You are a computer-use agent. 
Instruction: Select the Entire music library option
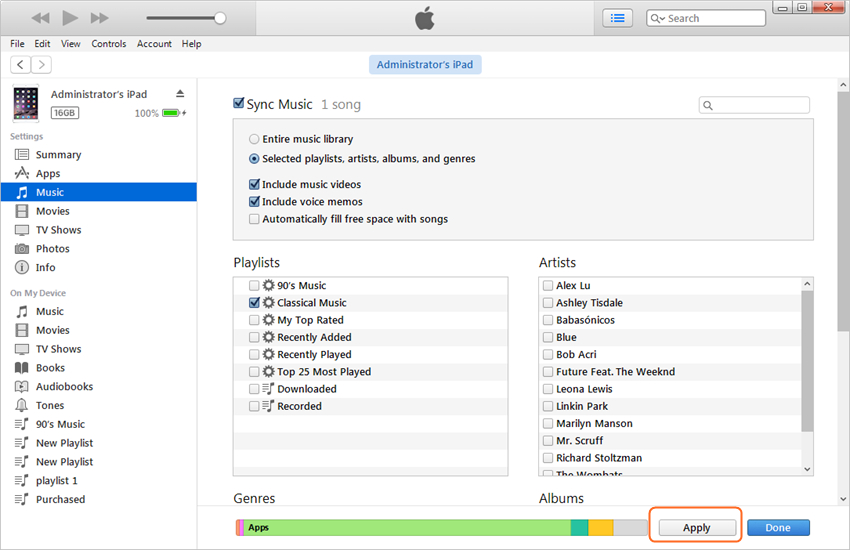pos(254,139)
